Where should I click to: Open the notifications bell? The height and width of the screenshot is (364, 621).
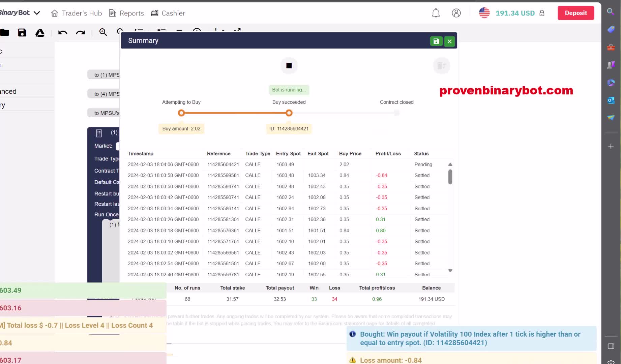(436, 13)
